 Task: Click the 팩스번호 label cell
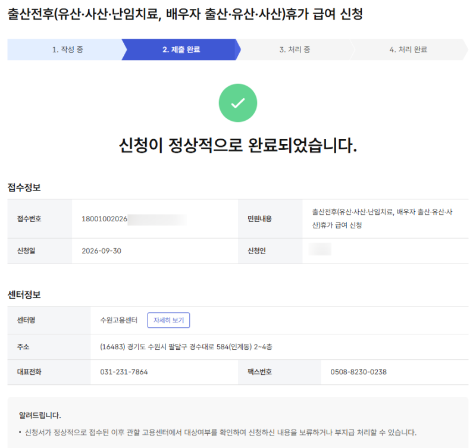280,372
